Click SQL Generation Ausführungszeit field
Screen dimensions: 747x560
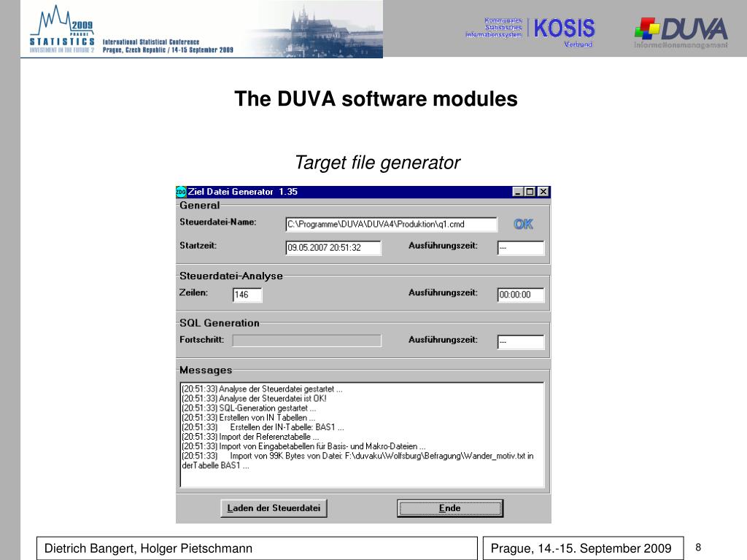521,342
